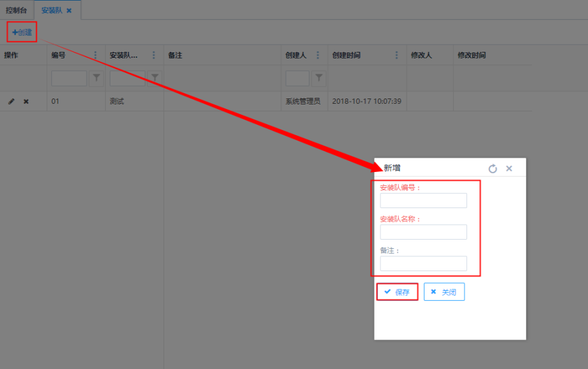
Task: Select the 安装队 tab
Action: tap(51, 11)
